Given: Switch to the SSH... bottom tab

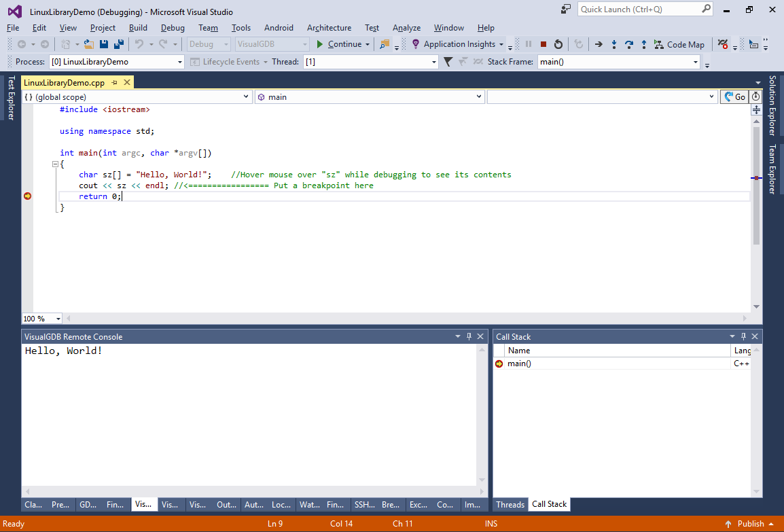Looking at the screenshot, I should pos(365,505).
